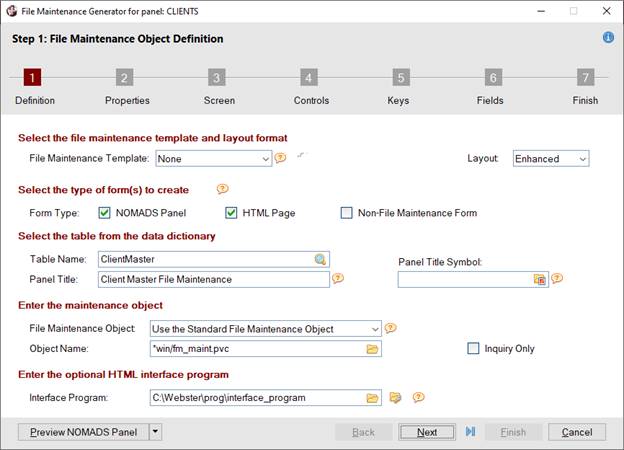Jump to step 5 Keys
This screenshot has height=450, width=624.
pyautogui.click(x=400, y=78)
